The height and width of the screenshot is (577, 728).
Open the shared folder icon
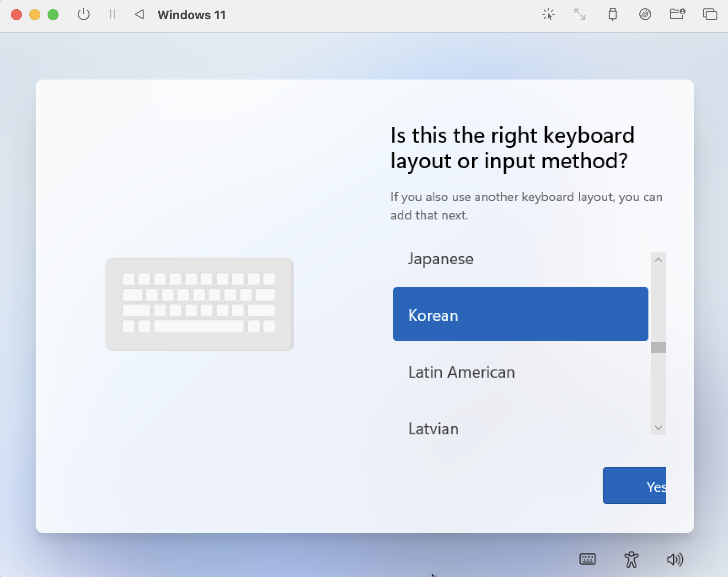(x=677, y=14)
